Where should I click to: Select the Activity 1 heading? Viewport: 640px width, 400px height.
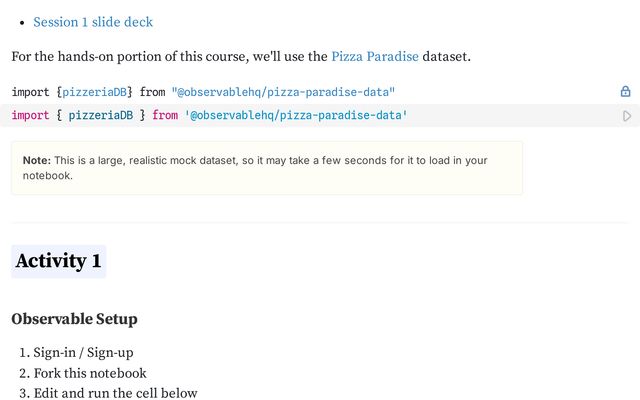click(58, 261)
